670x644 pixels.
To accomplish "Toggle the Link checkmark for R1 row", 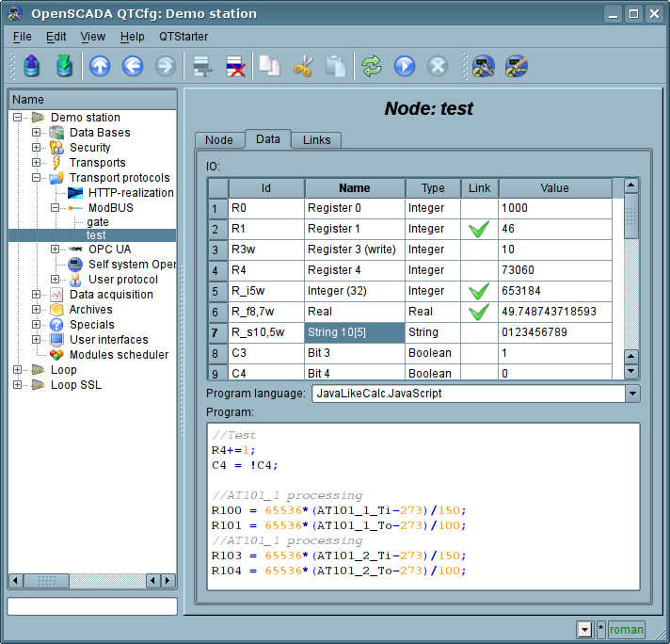I will point(479,229).
